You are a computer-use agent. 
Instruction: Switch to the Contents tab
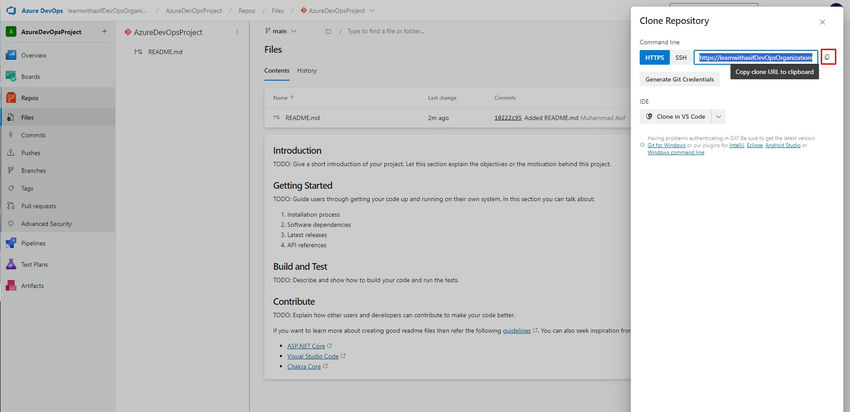coord(276,70)
